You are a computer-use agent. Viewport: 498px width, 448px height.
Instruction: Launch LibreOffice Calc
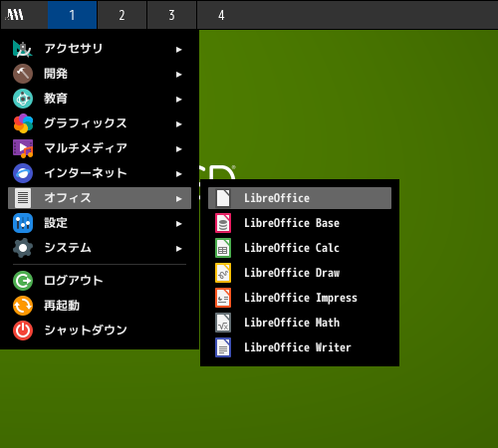300,248
